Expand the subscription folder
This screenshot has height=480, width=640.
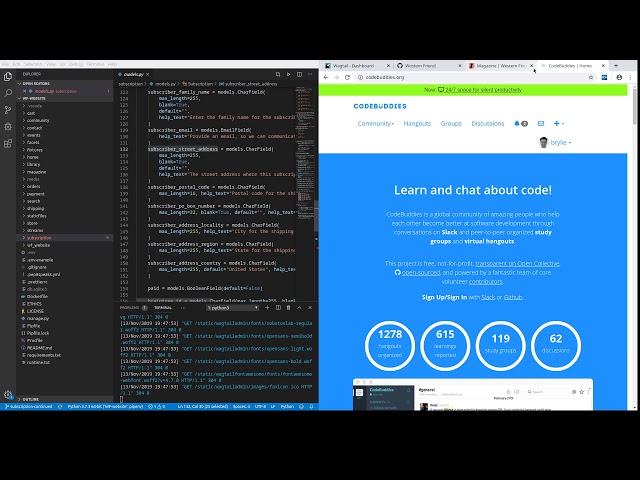pyautogui.click(x=39, y=238)
